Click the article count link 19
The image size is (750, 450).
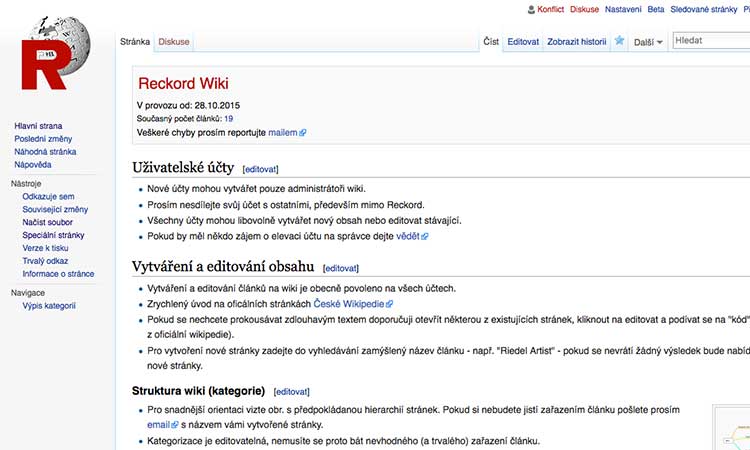pyautogui.click(x=228, y=118)
